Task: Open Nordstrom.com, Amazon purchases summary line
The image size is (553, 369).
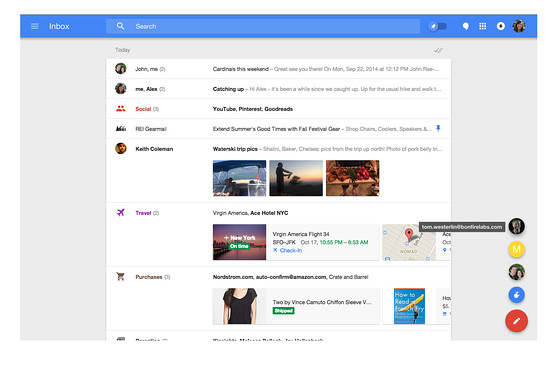Action: point(290,277)
